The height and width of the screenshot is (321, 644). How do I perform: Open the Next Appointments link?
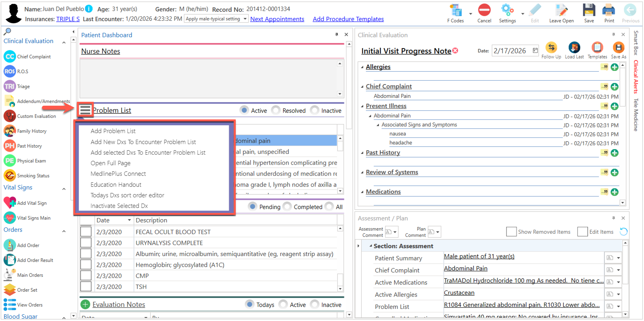(277, 19)
